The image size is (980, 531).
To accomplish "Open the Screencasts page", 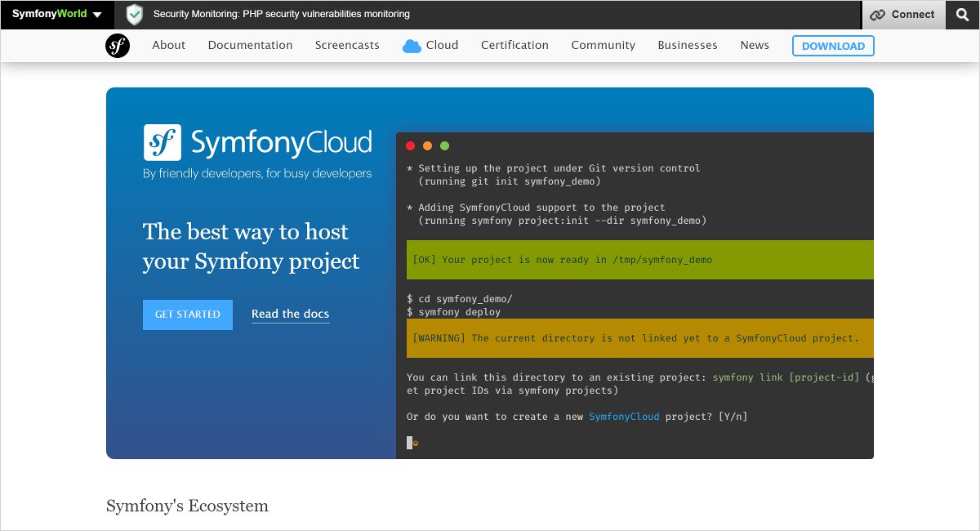I will [347, 46].
